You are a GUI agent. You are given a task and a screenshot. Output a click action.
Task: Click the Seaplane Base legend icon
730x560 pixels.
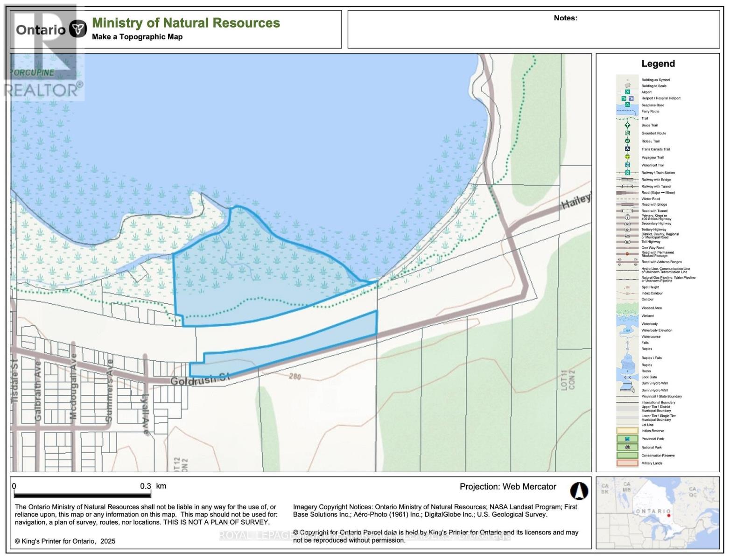[x=627, y=105]
